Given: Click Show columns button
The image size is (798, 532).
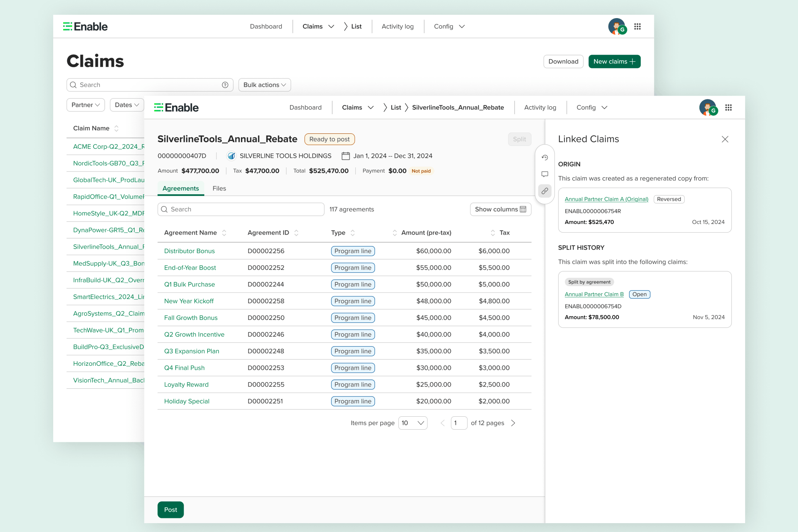Looking at the screenshot, I should click(x=500, y=209).
